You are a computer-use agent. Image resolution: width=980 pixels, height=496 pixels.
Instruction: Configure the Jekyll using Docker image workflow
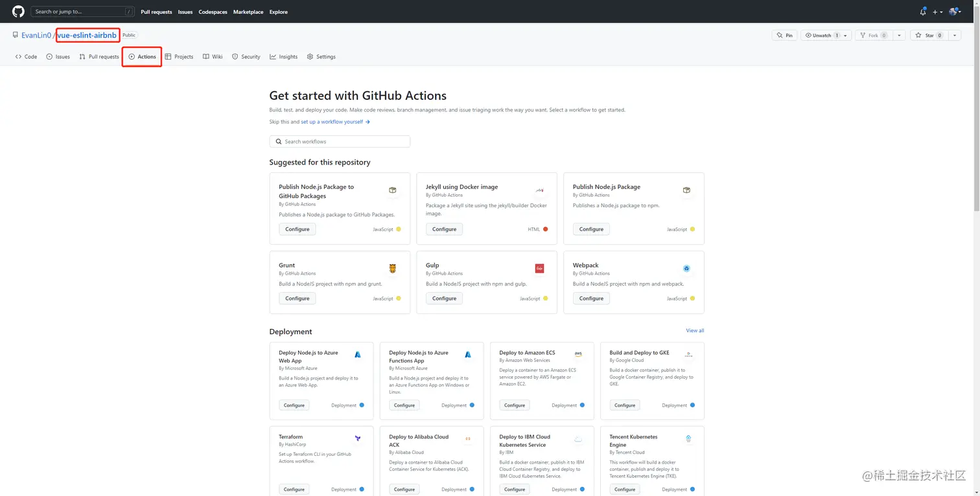point(444,229)
